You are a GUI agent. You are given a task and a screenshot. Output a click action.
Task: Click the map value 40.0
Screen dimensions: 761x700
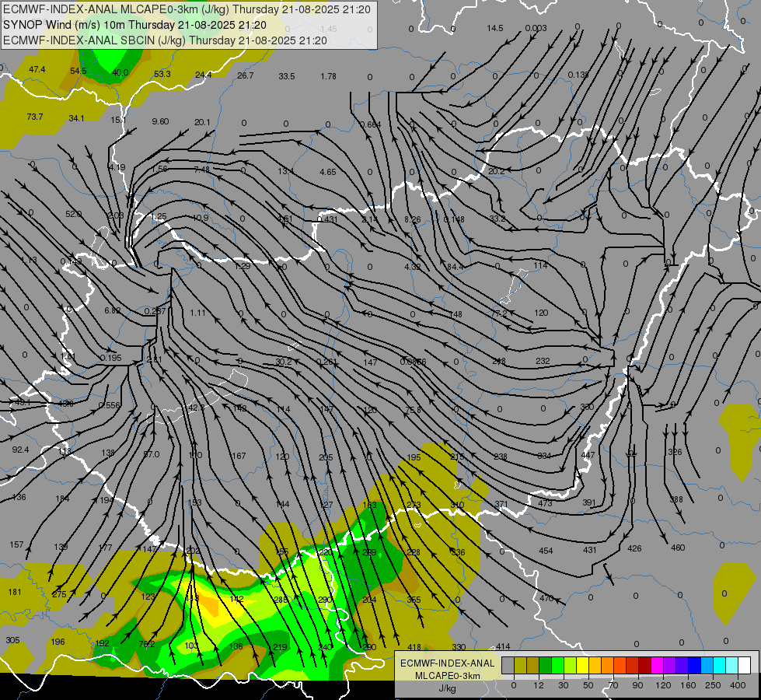[120, 72]
